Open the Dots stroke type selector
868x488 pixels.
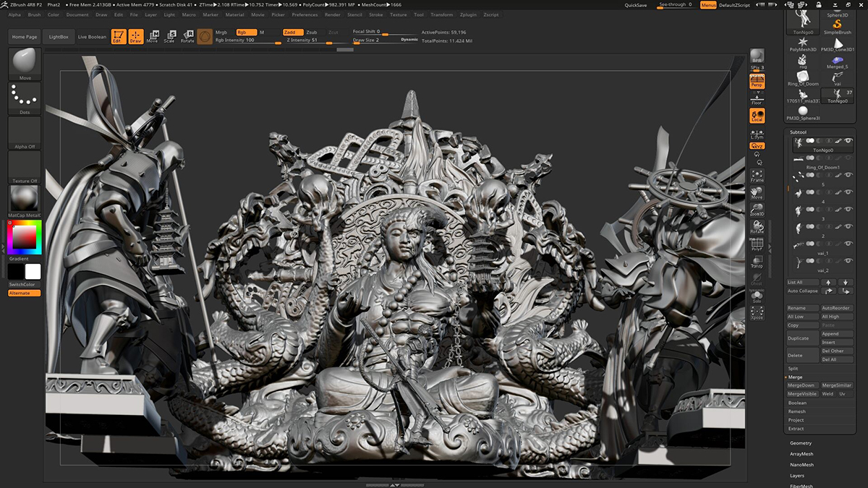[25, 98]
